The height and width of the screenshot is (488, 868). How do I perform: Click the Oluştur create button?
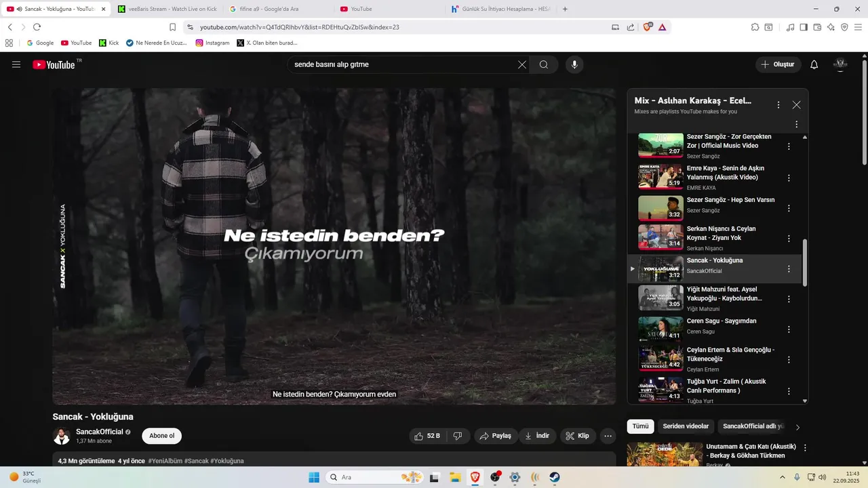tap(778, 64)
